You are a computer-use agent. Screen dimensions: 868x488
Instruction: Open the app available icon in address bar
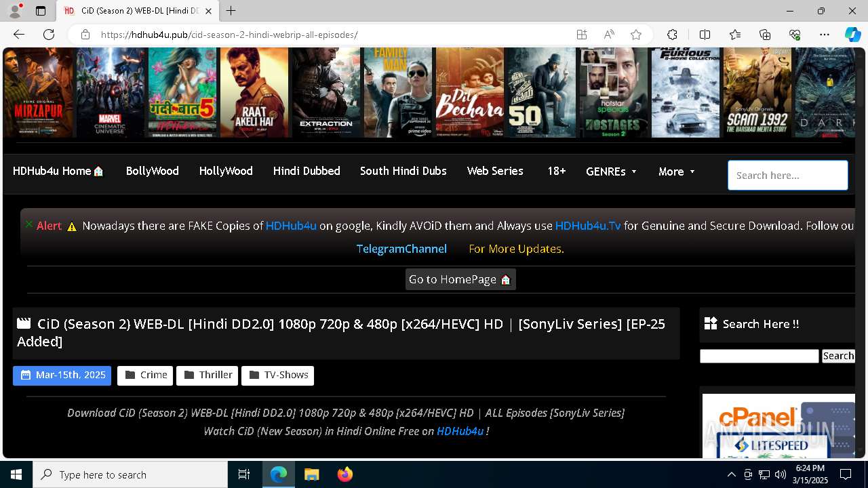(582, 35)
